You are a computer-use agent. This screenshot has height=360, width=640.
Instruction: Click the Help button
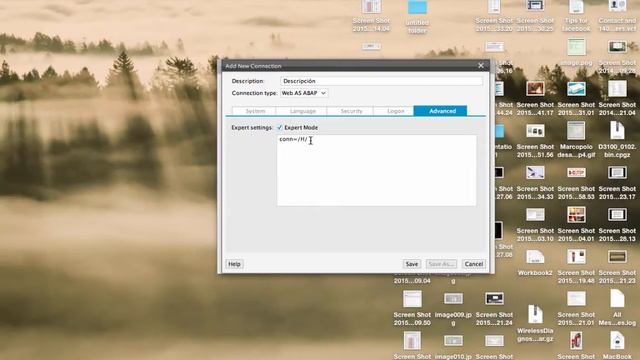tap(234, 264)
